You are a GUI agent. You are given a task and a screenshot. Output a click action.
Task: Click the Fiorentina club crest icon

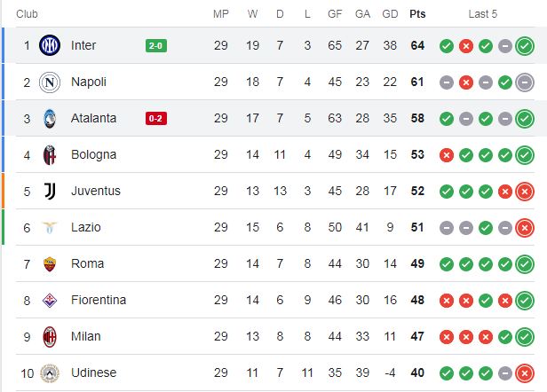coord(50,301)
